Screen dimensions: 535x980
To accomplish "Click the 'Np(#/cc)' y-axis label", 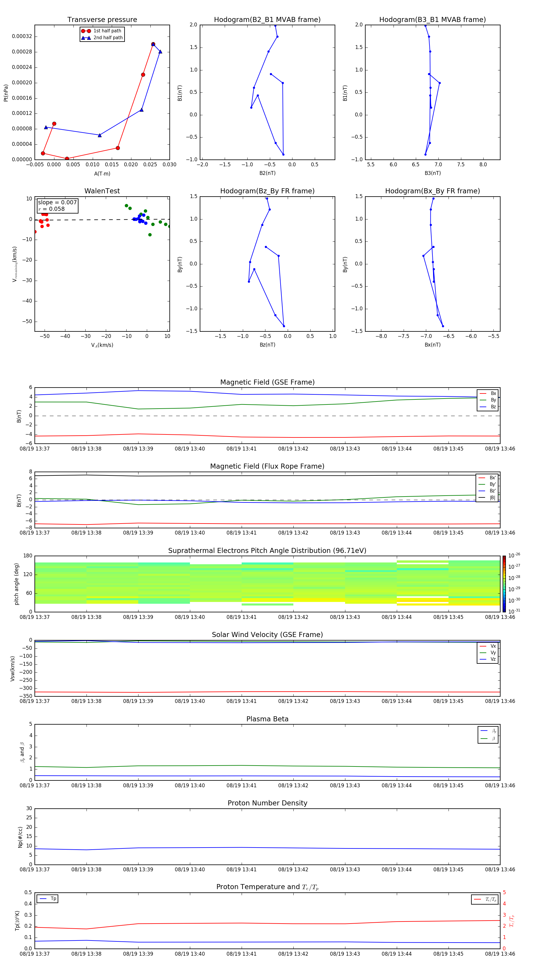I will (x=20, y=837).
